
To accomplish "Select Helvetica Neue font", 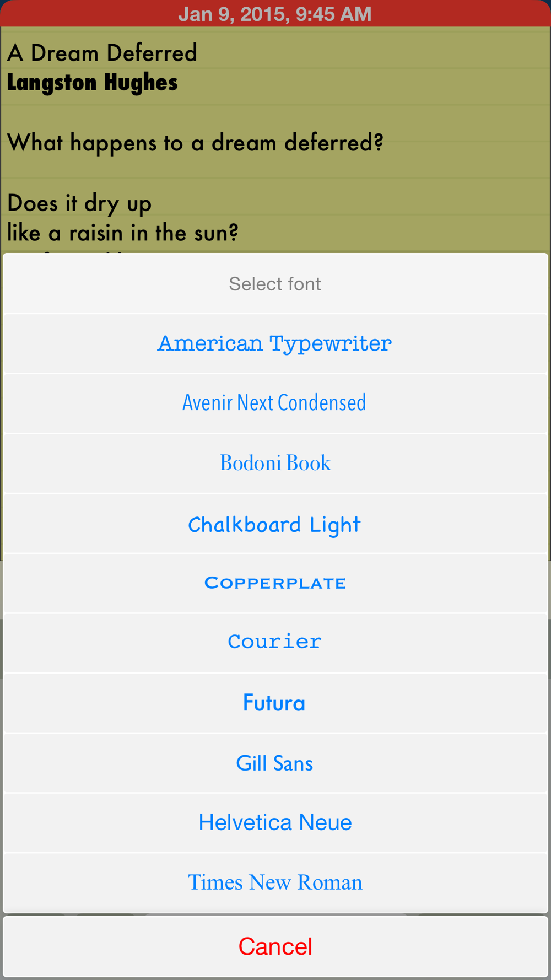I will 275,823.
